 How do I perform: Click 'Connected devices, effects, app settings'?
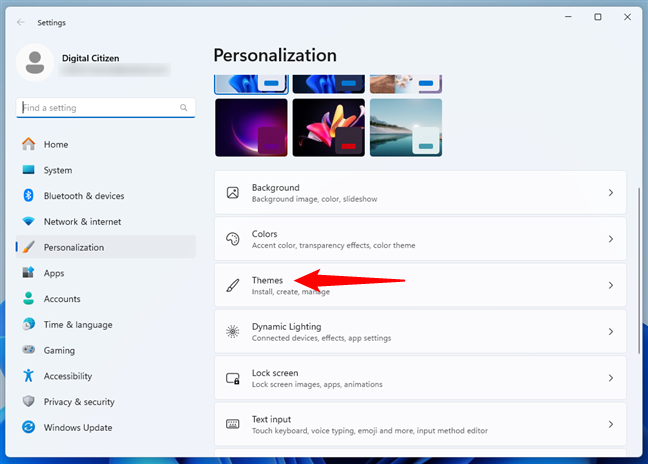pos(321,338)
